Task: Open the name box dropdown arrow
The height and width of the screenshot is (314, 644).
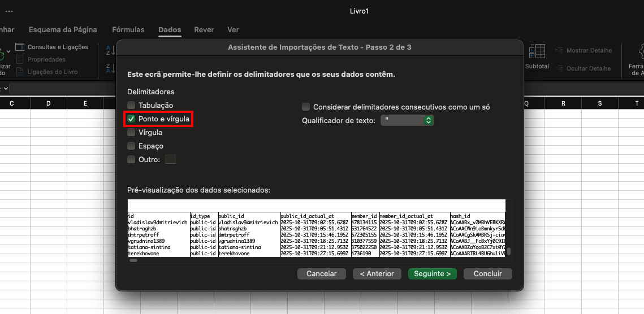Action: (x=5, y=89)
